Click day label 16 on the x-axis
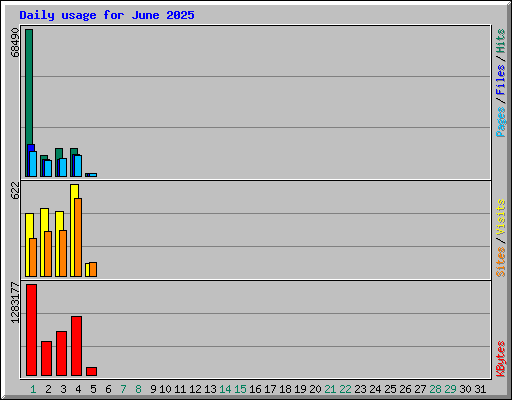Image resolution: width=512 pixels, height=400 pixels. pyautogui.click(x=255, y=389)
